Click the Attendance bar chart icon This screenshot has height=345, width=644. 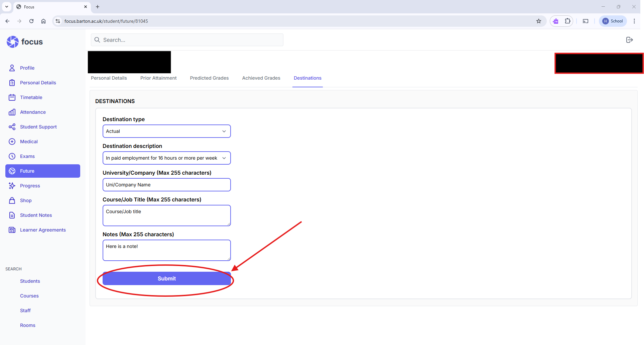coord(12,112)
